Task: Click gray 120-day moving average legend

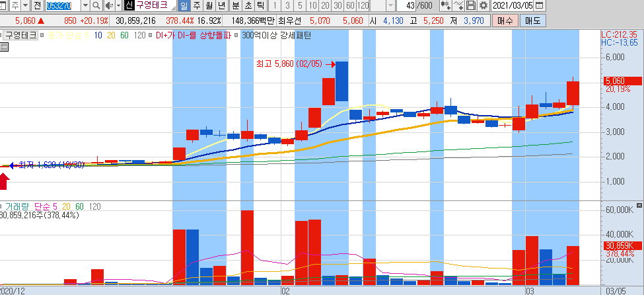Action: tap(140, 36)
